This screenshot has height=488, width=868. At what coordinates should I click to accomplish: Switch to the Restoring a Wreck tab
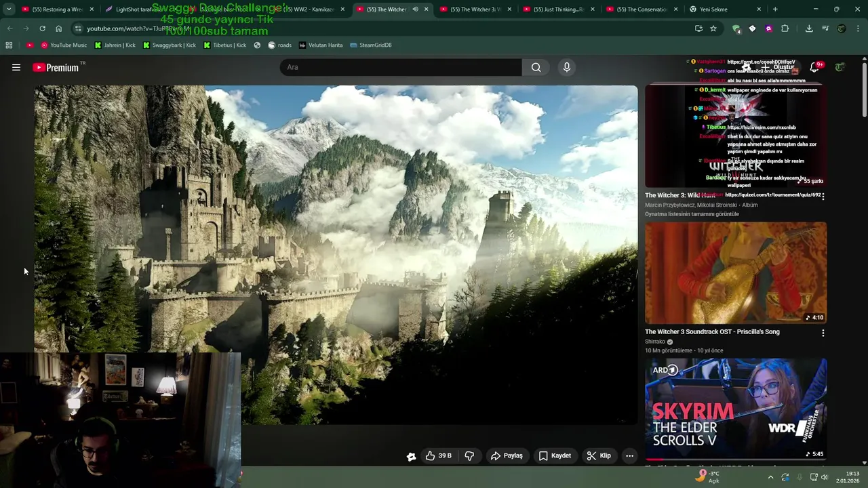click(x=57, y=9)
